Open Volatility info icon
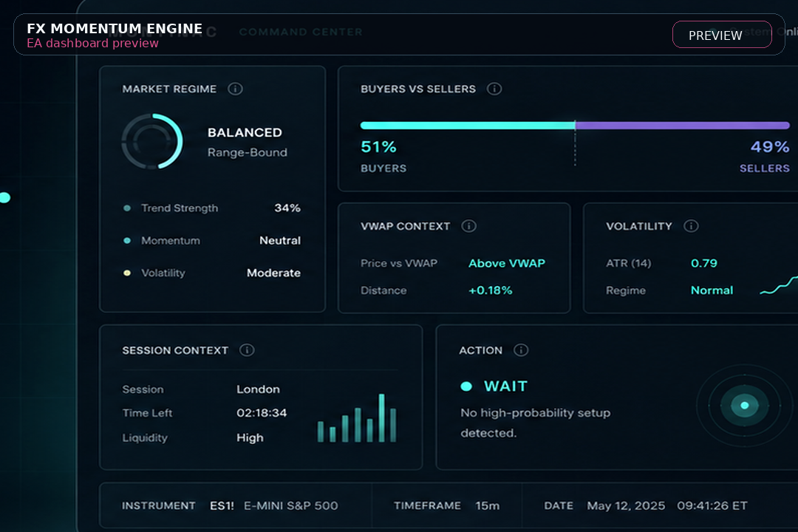Viewport: 798px width, 532px height. pyautogui.click(x=691, y=226)
